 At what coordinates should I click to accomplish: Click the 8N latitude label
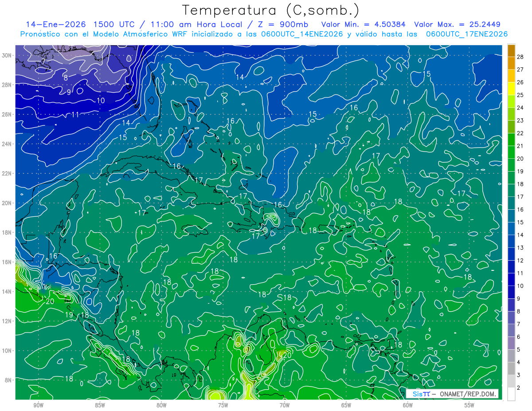[x=8, y=380]
